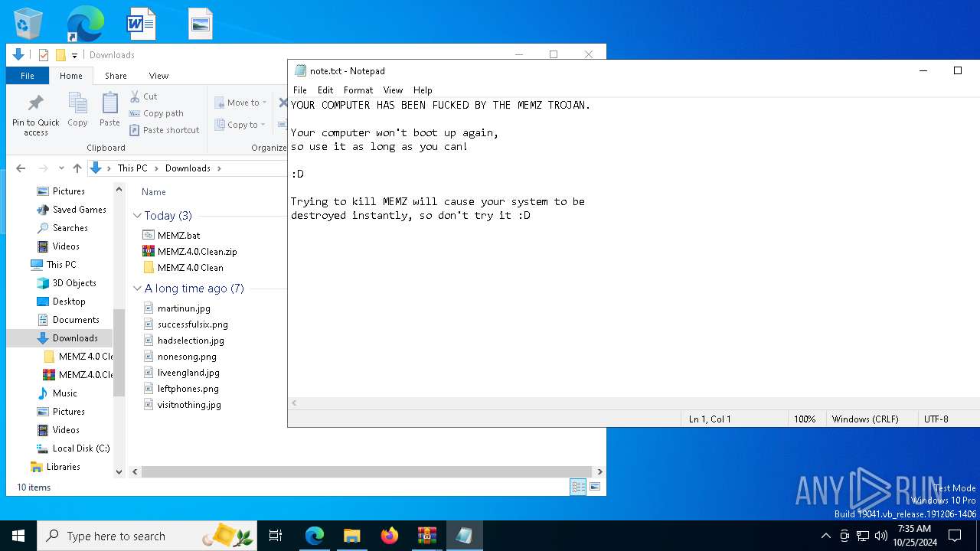
Task: Open the Copy to dropdown
Action: tap(240, 125)
